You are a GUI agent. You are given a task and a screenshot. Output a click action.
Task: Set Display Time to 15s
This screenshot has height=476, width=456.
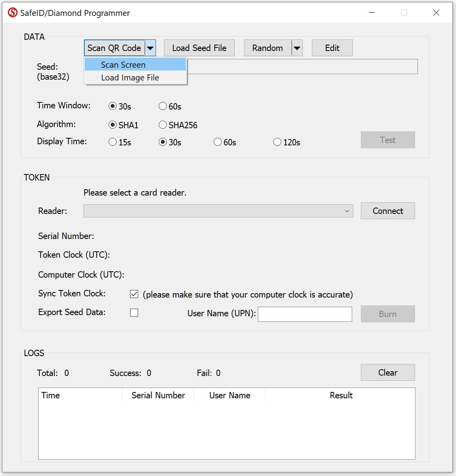point(113,142)
